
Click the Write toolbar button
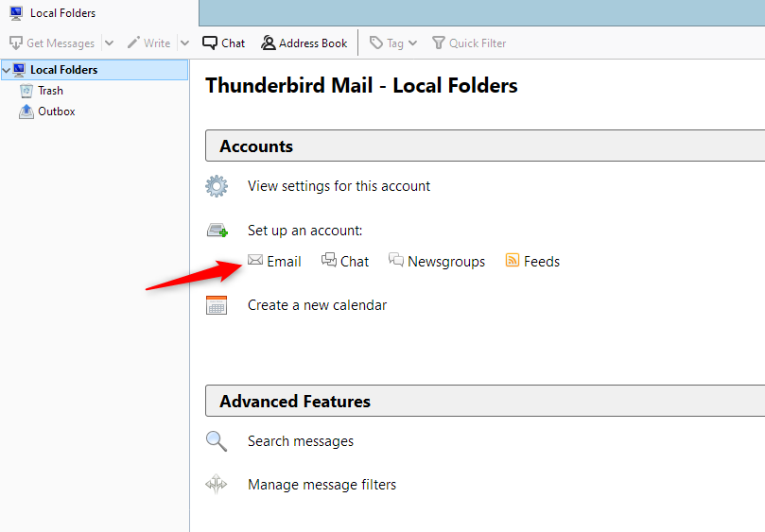click(x=148, y=43)
